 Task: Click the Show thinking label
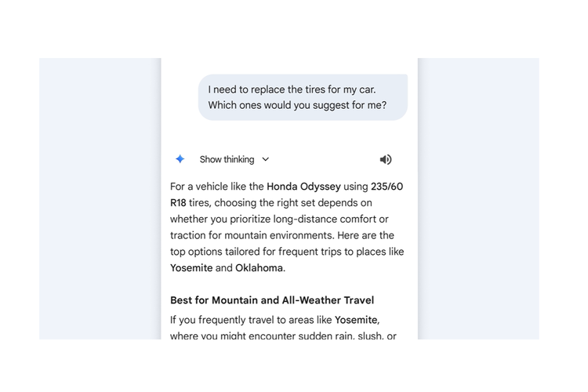pos(227,159)
